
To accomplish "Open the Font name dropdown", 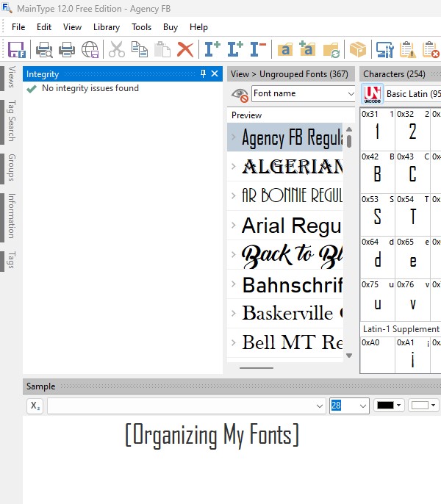I will [351, 94].
